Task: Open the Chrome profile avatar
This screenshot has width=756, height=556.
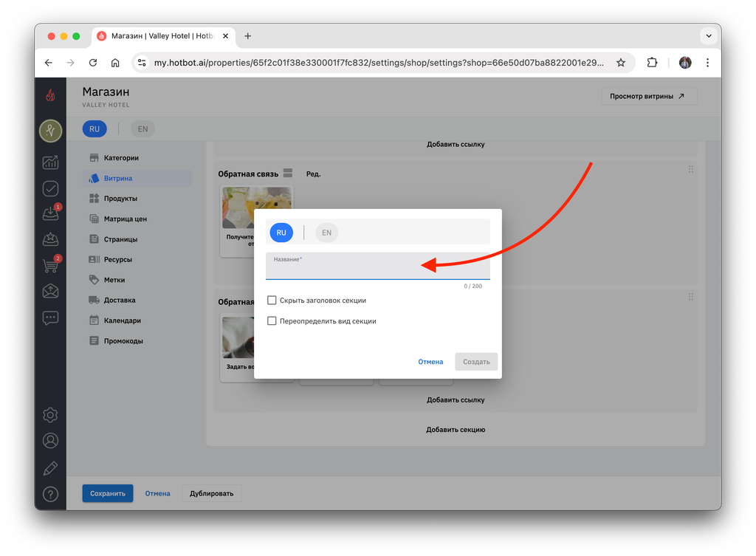Action: (x=685, y=63)
